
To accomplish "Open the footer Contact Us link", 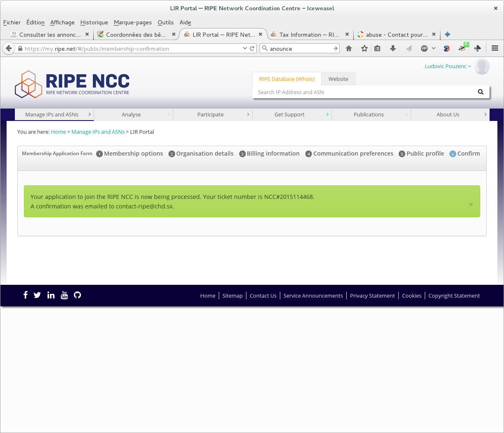I will point(263,296).
